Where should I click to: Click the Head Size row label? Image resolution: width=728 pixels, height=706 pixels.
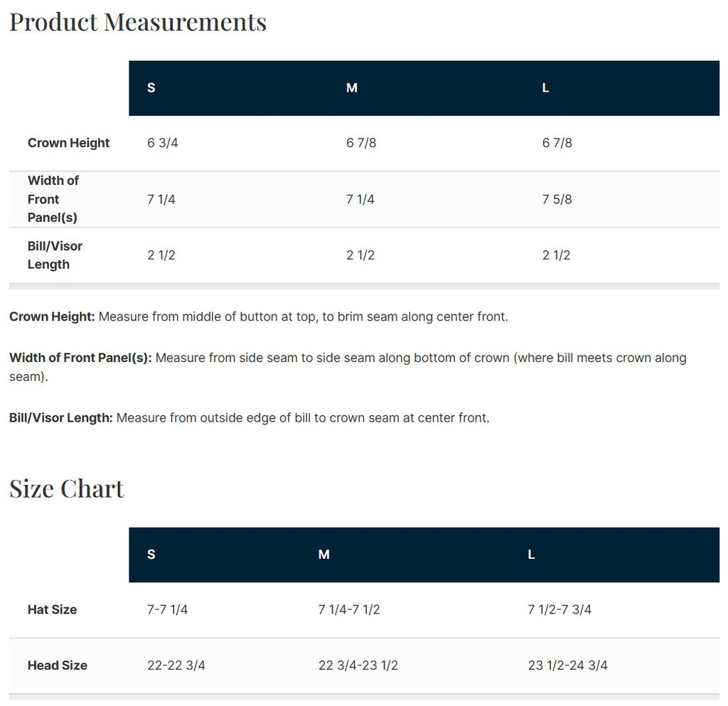click(57, 665)
